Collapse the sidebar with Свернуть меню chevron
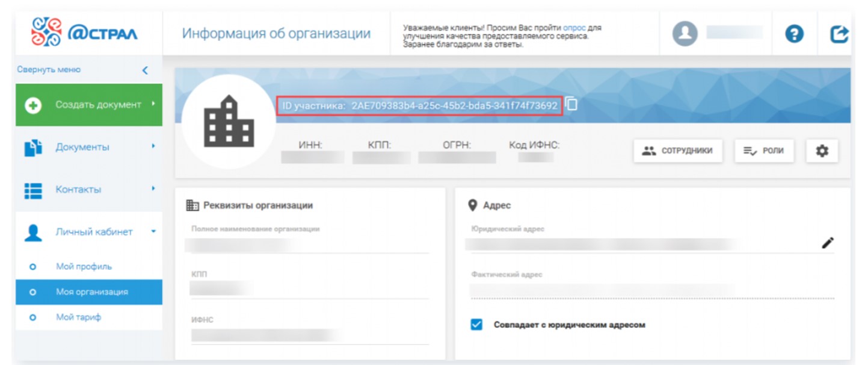 (144, 70)
